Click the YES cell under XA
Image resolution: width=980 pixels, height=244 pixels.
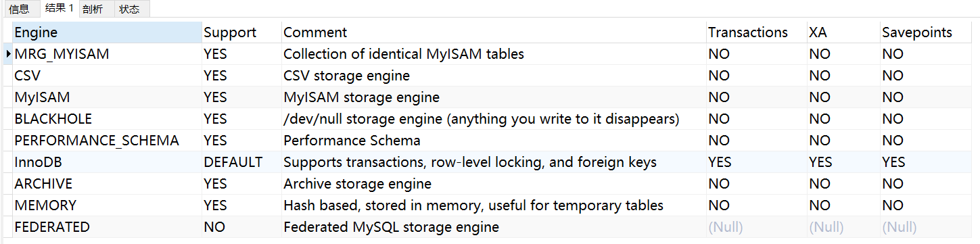[x=843, y=162]
